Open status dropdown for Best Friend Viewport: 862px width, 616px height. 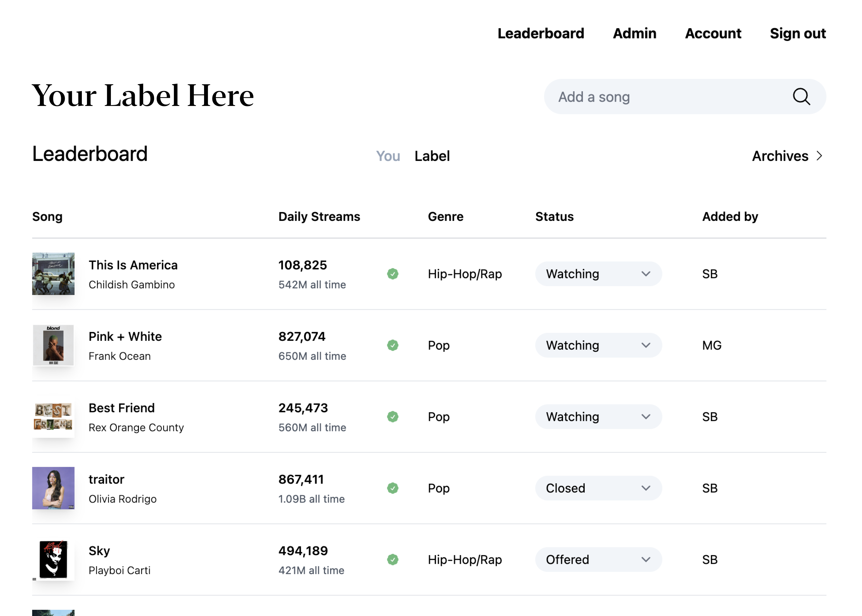pyautogui.click(x=598, y=417)
